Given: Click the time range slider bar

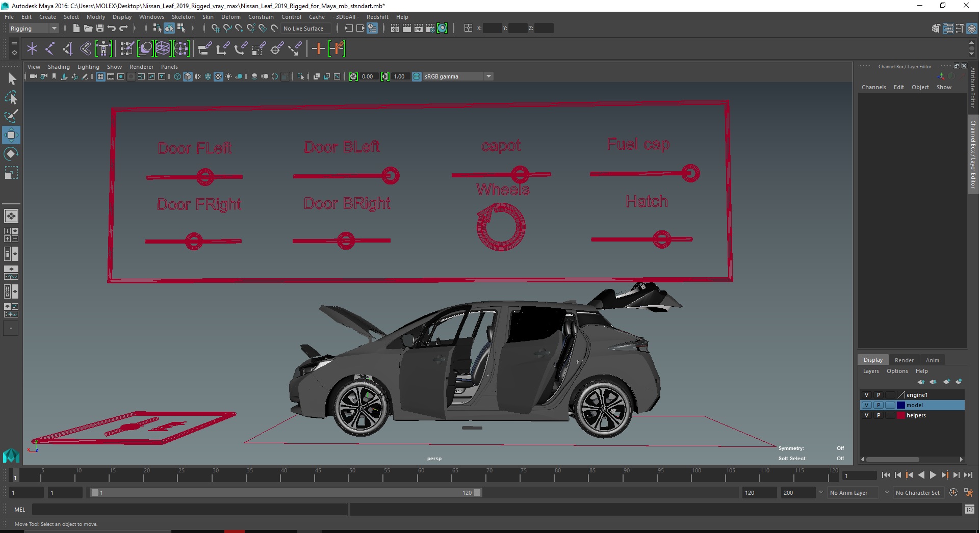Looking at the screenshot, I should point(286,493).
